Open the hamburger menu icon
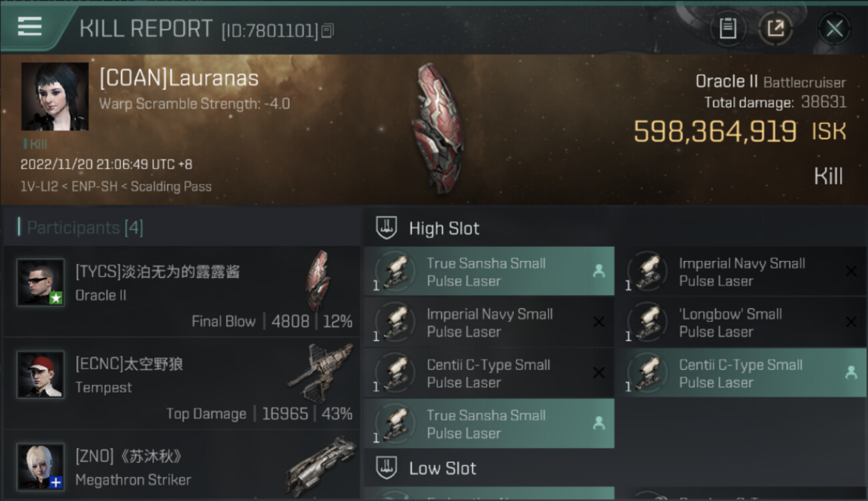868x501 pixels. click(29, 26)
